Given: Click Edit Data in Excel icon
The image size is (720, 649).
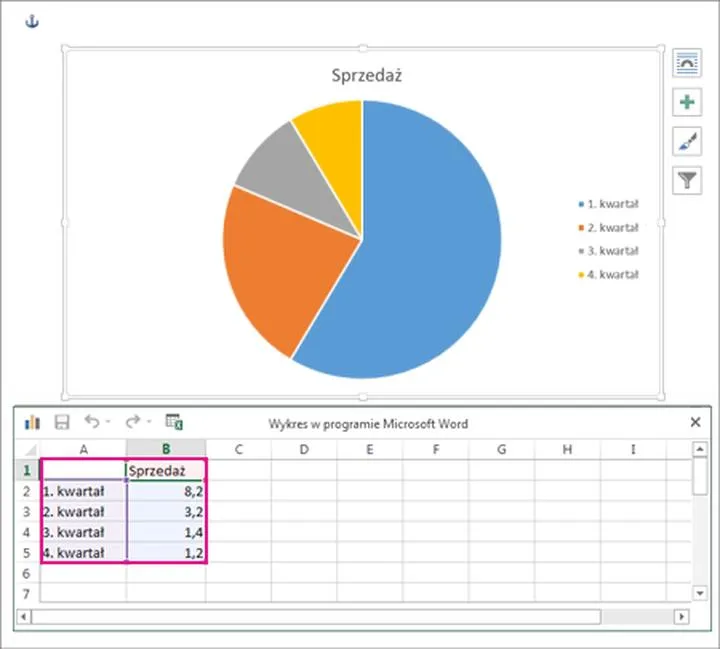Looking at the screenshot, I should click(174, 423).
